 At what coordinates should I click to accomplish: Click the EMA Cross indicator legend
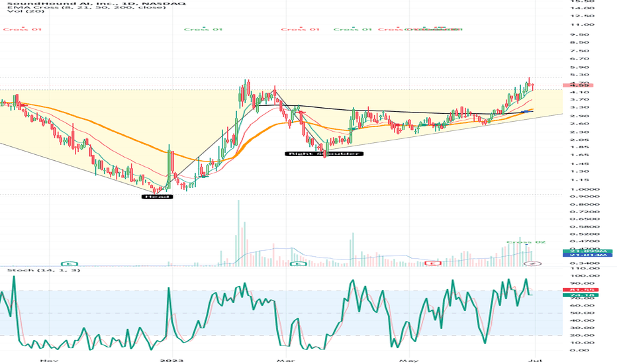(87, 7)
